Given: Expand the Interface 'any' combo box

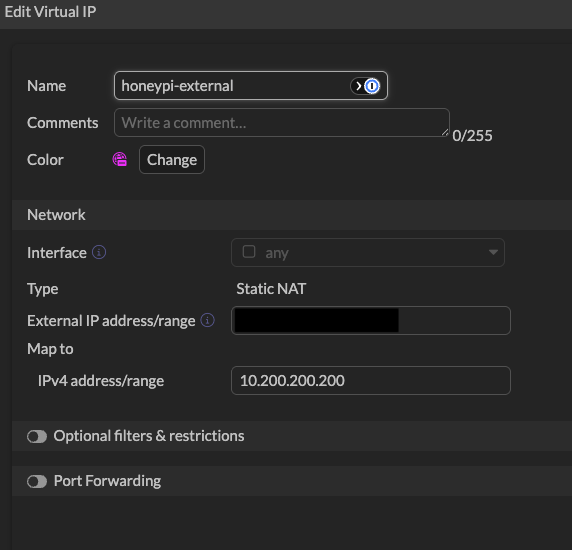Looking at the screenshot, I should pos(368,252).
